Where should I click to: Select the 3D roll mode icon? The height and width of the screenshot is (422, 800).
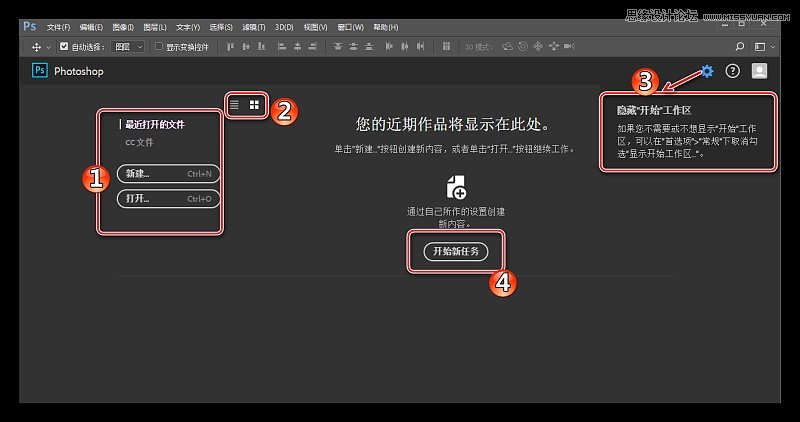522,46
